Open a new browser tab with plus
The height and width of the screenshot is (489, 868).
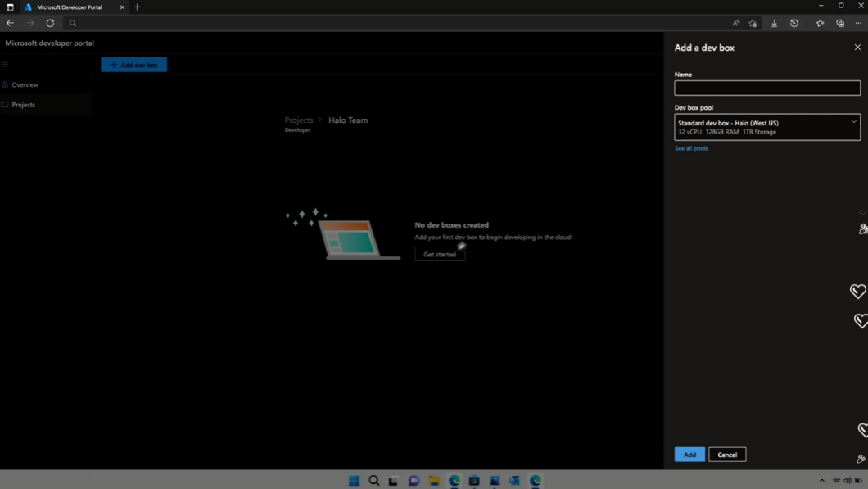point(138,7)
